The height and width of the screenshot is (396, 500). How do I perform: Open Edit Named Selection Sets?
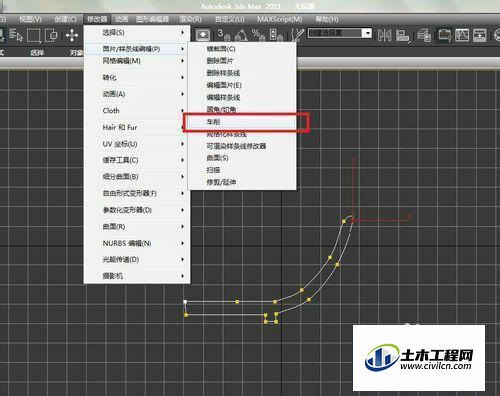pyautogui.click(x=297, y=35)
